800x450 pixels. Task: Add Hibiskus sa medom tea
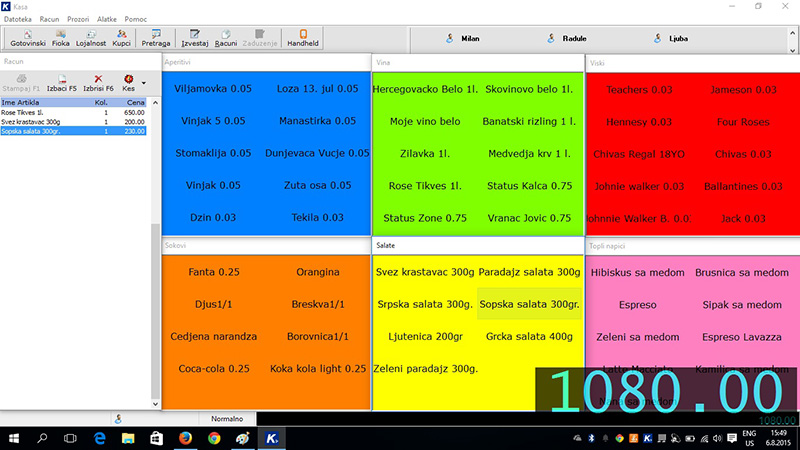click(x=637, y=272)
